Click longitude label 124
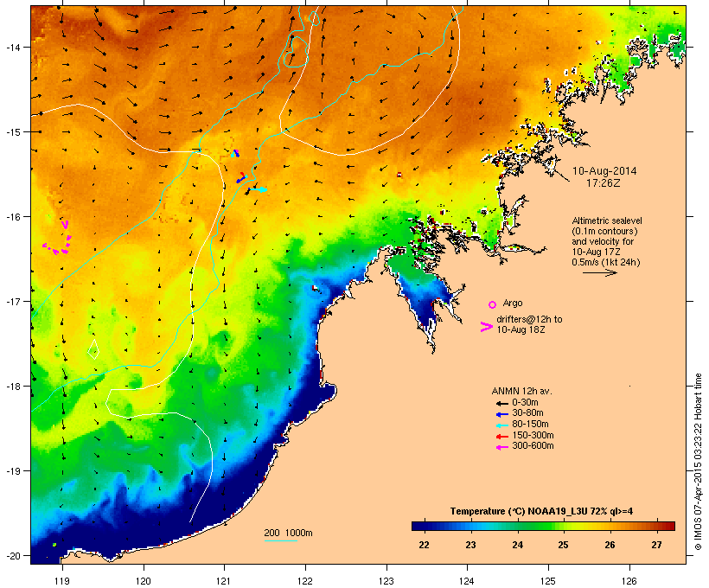709x588 pixels. (467, 581)
